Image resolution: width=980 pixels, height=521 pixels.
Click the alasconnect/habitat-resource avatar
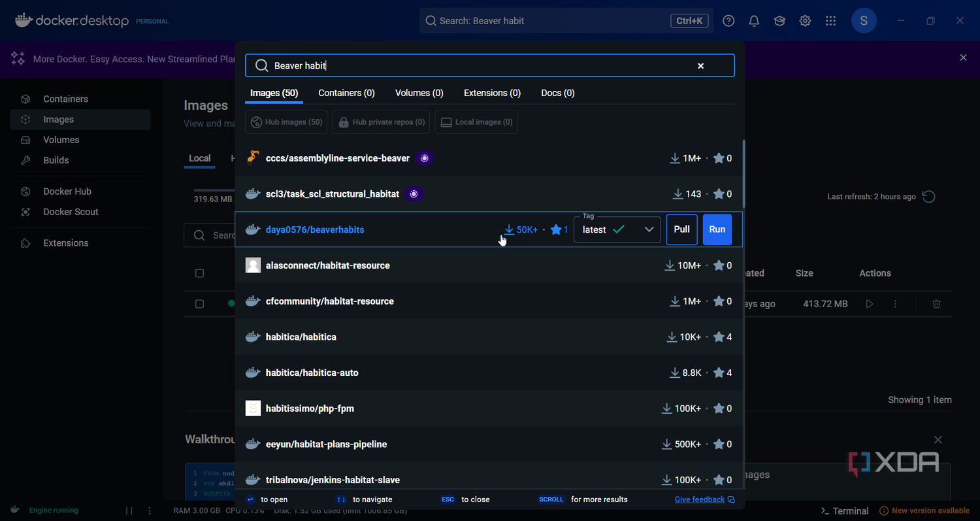click(x=253, y=265)
